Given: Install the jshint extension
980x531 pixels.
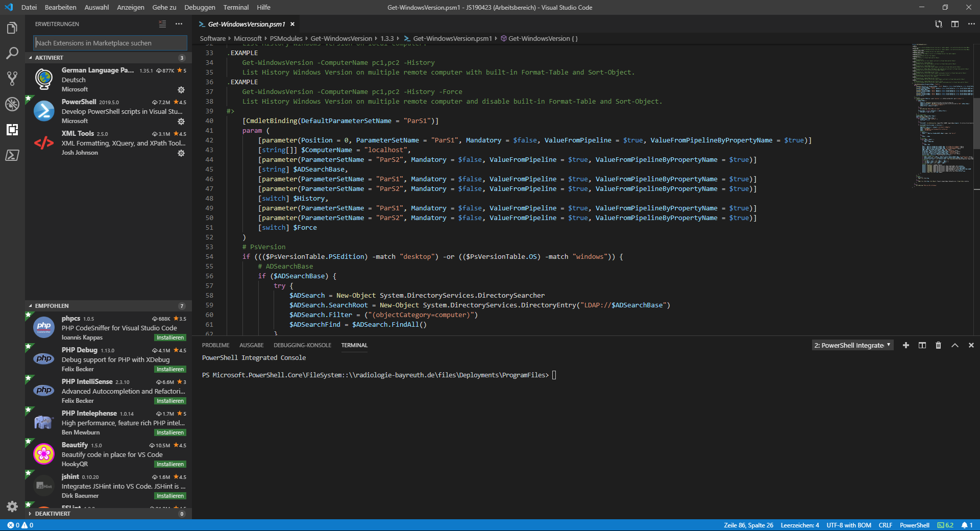Looking at the screenshot, I should (x=170, y=496).
